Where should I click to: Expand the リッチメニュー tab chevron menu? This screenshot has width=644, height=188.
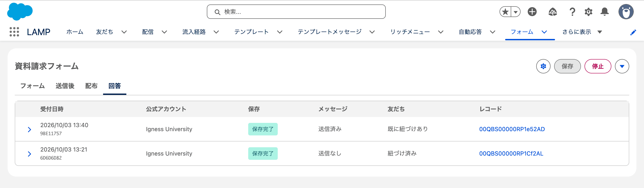[441, 32]
